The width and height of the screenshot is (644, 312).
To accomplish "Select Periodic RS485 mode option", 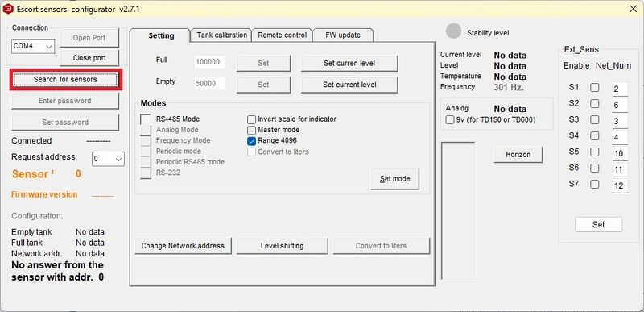I will 147,162.
